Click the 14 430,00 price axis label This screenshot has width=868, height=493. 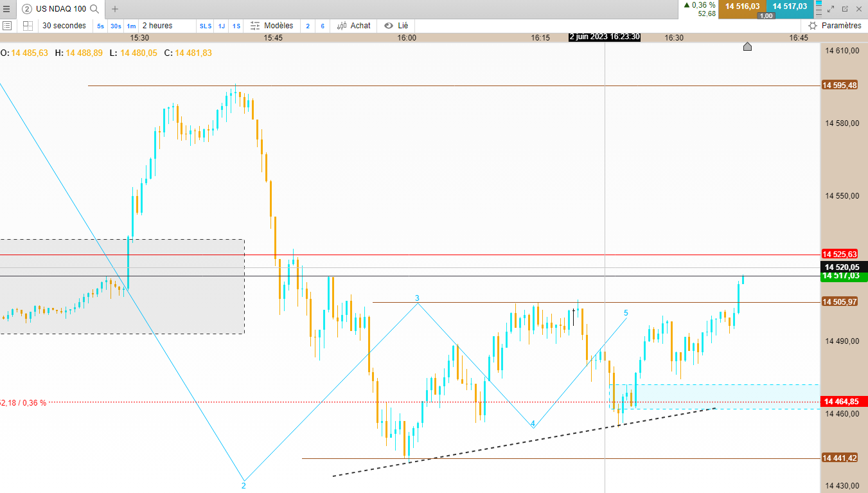tap(842, 485)
